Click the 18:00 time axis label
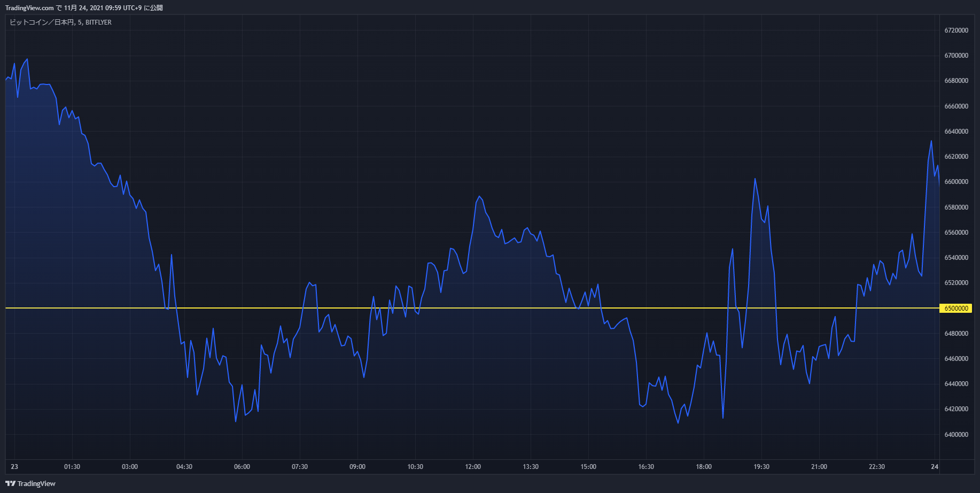 pyautogui.click(x=704, y=467)
